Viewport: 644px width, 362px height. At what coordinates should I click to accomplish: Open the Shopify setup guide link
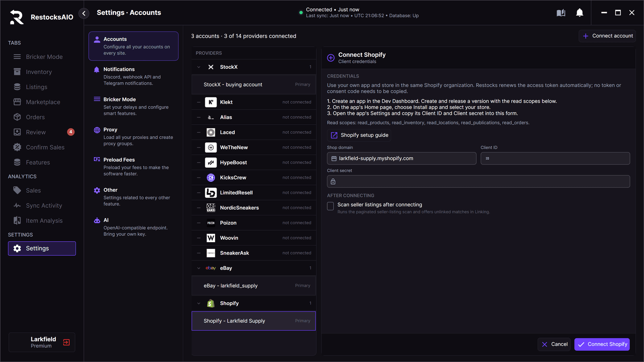359,135
